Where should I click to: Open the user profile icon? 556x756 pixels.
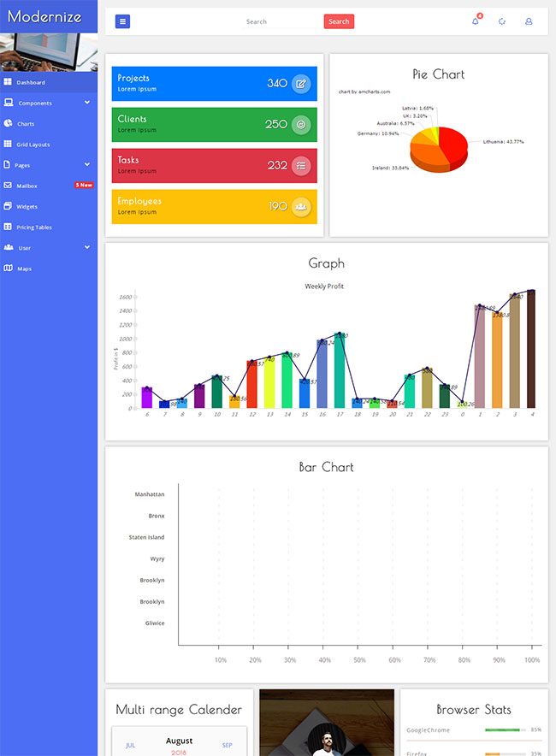click(x=529, y=21)
